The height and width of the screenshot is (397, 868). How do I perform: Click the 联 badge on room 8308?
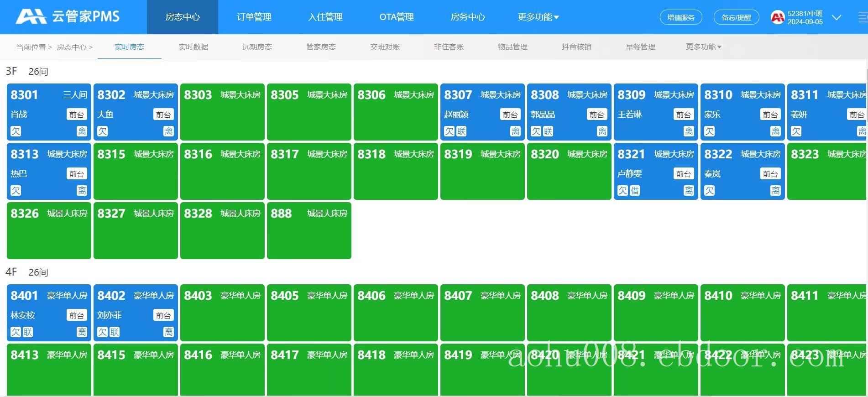coord(548,131)
